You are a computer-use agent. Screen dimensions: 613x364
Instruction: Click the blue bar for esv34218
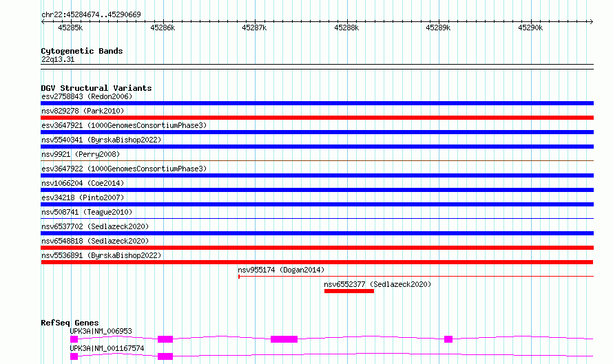tap(317, 204)
